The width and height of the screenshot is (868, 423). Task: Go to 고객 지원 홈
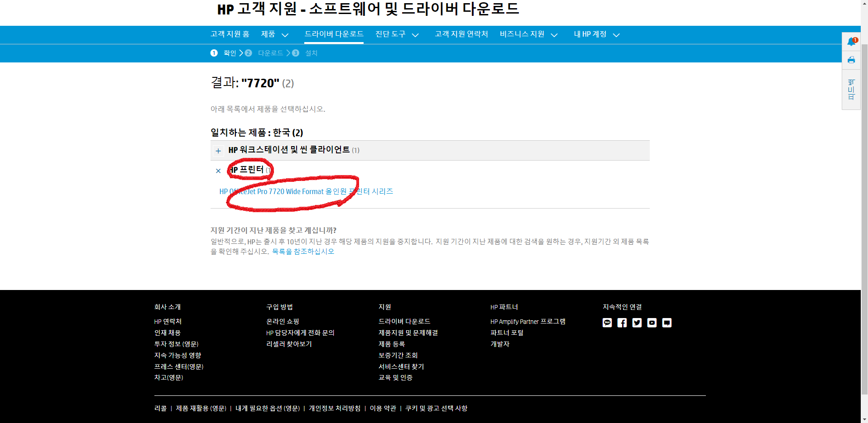click(230, 34)
